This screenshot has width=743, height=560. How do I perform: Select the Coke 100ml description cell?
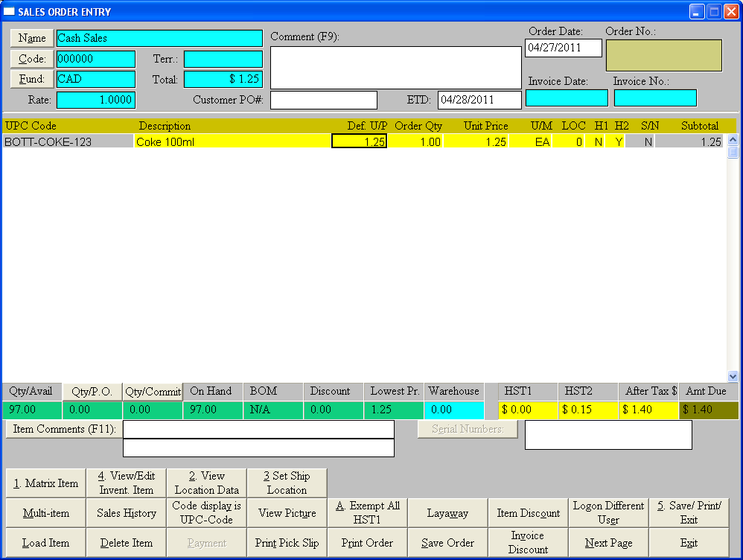coord(232,141)
